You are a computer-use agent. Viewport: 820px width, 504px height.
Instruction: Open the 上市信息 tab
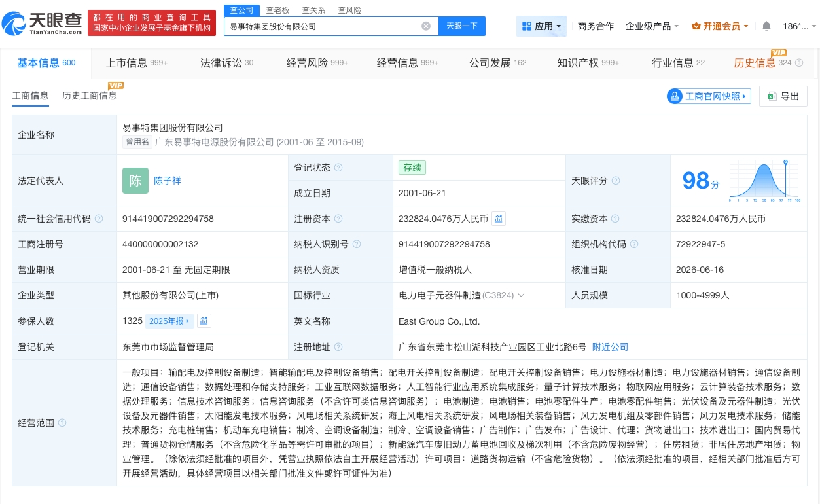pyautogui.click(x=137, y=63)
